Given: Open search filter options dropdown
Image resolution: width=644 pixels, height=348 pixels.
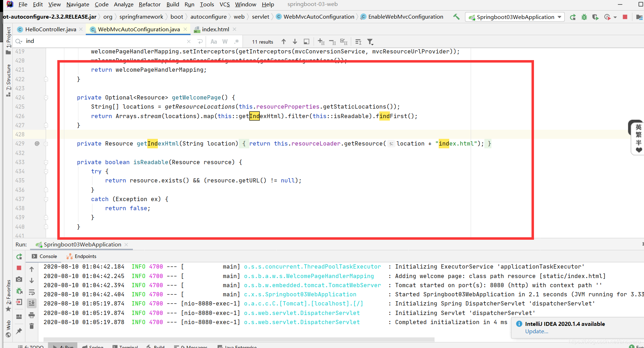Looking at the screenshot, I should point(370,42).
